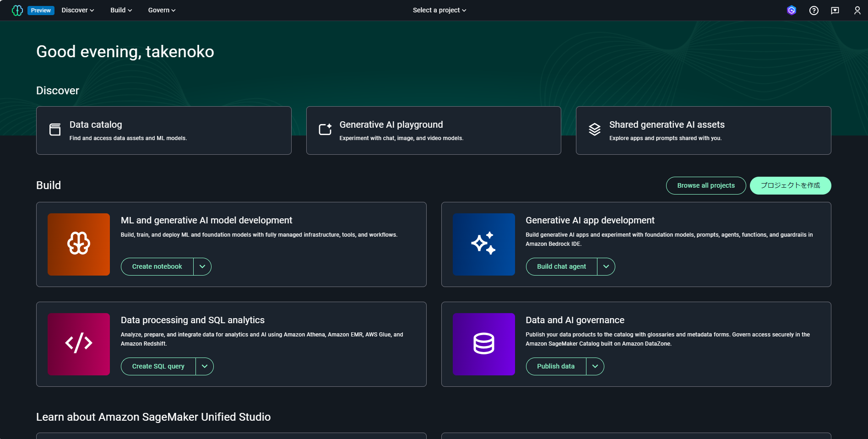The width and height of the screenshot is (868, 439).
Task: Open the Generative AI playground card title
Action: click(391, 125)
